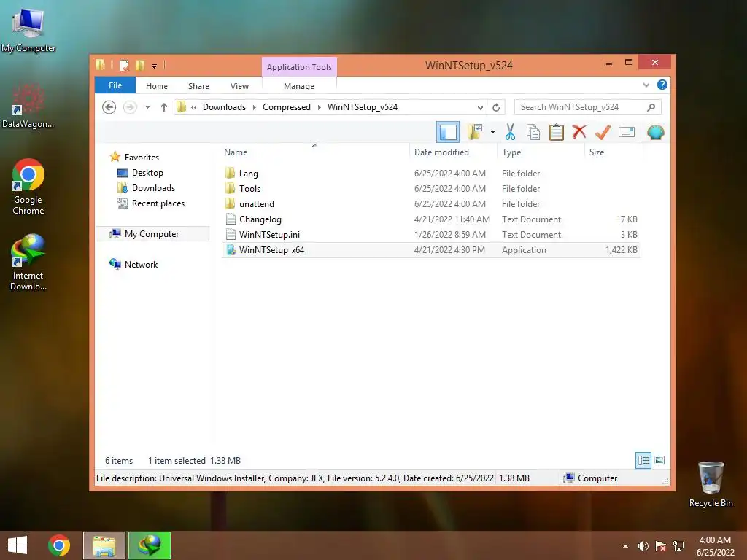The width and height of the screenshot is (747, 560).
Task: Click the red X Delete icon
Action: 579,132
